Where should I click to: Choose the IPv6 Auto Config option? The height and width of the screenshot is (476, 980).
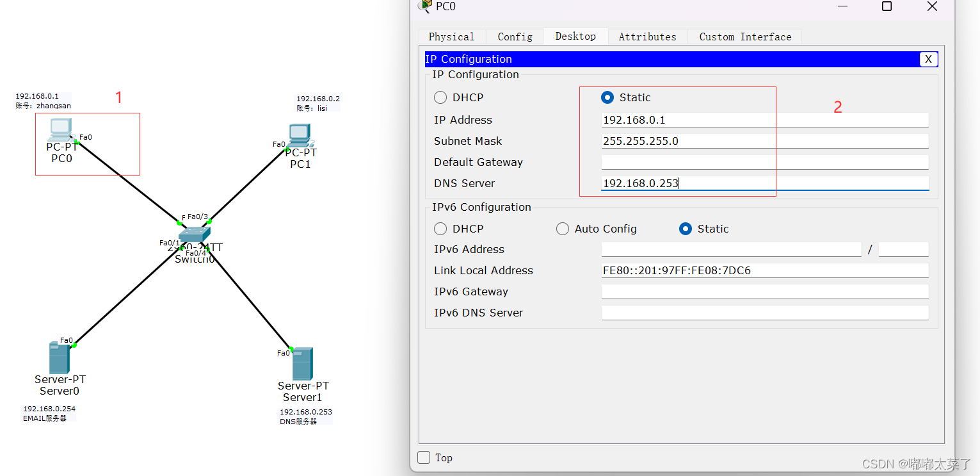point(563,229)
